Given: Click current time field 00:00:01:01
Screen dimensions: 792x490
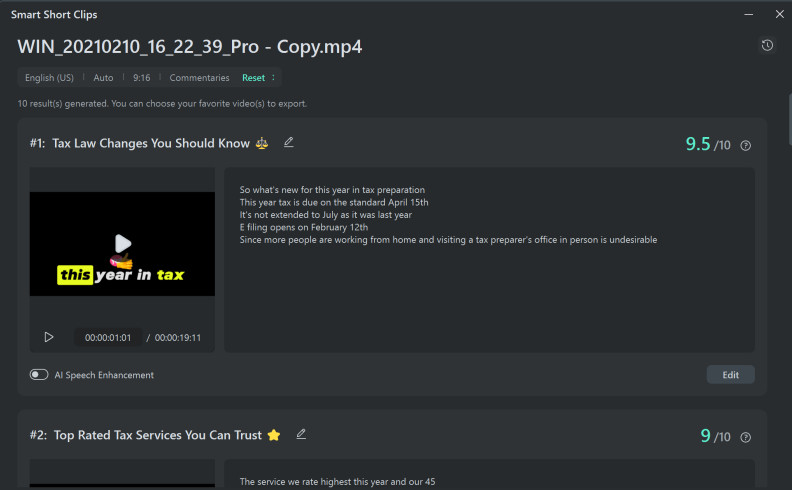Looking at the screenshot, I should pyautogui.click(x=108, y=337).
